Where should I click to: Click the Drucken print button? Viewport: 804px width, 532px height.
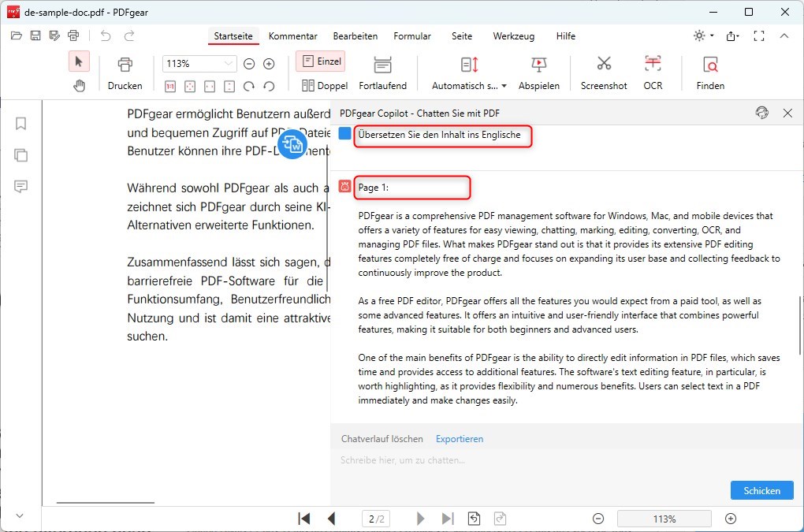coord(125,73)
